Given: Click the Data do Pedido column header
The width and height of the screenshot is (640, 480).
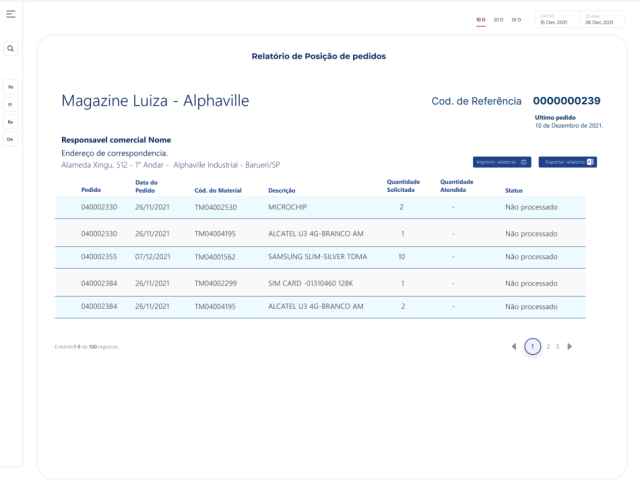Looking at the screenshot, I should (x=146, y=187).
